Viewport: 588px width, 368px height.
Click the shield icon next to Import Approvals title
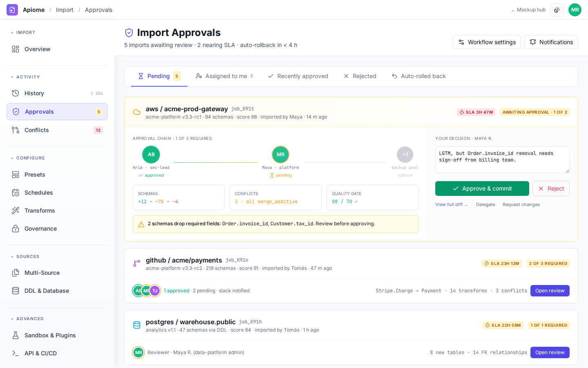click(x=129, y=33)
